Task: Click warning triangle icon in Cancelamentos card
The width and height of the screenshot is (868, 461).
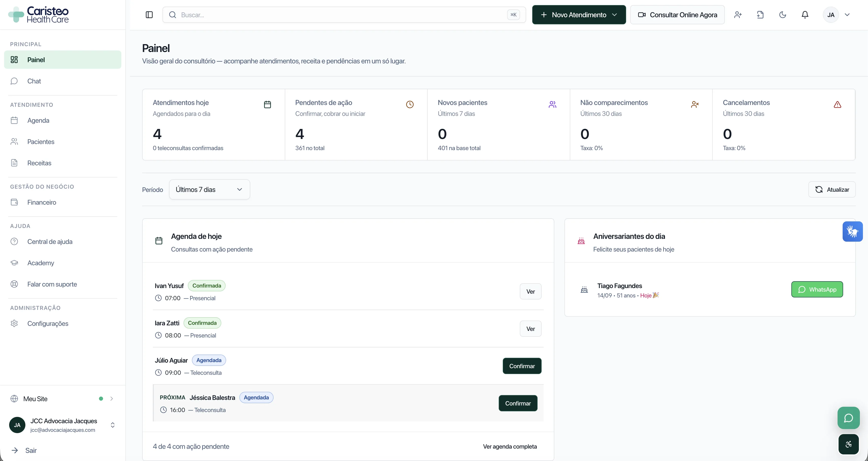Action: (837, 104)
